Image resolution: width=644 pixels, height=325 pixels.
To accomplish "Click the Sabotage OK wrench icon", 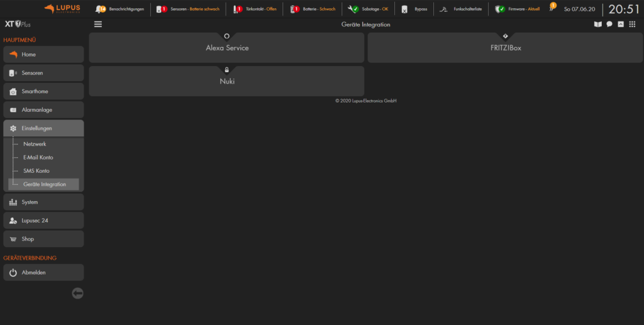I will point(353,9).
